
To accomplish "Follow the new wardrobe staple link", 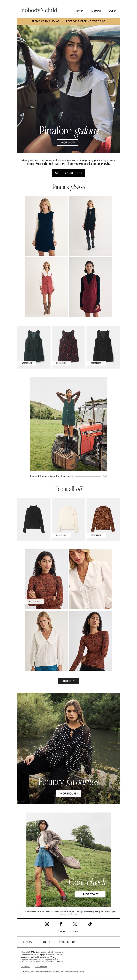I will click(46, 160).
